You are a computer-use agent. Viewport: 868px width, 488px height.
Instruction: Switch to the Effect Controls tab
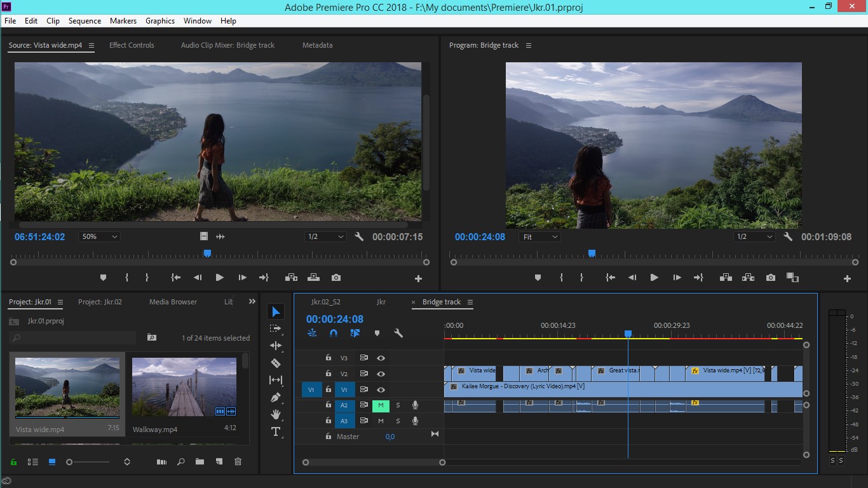[132, 45]
